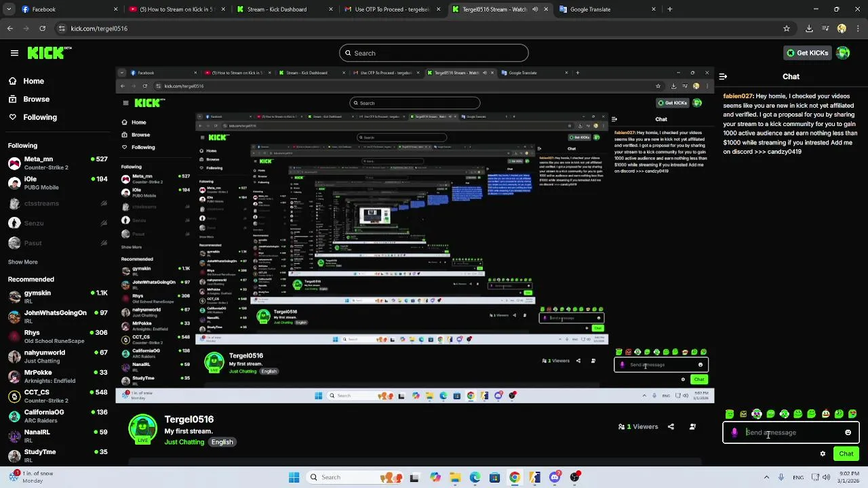This screenshot has width=868, height=488.
Task: Open the media control icon in toolbar
Action: [x=825, y=28]
